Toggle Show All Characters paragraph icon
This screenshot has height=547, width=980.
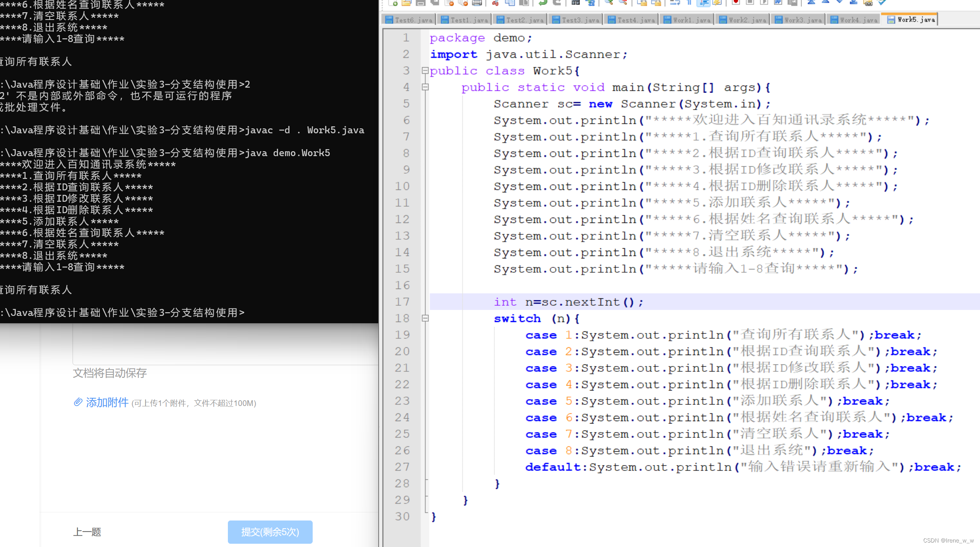pos(689,2)
